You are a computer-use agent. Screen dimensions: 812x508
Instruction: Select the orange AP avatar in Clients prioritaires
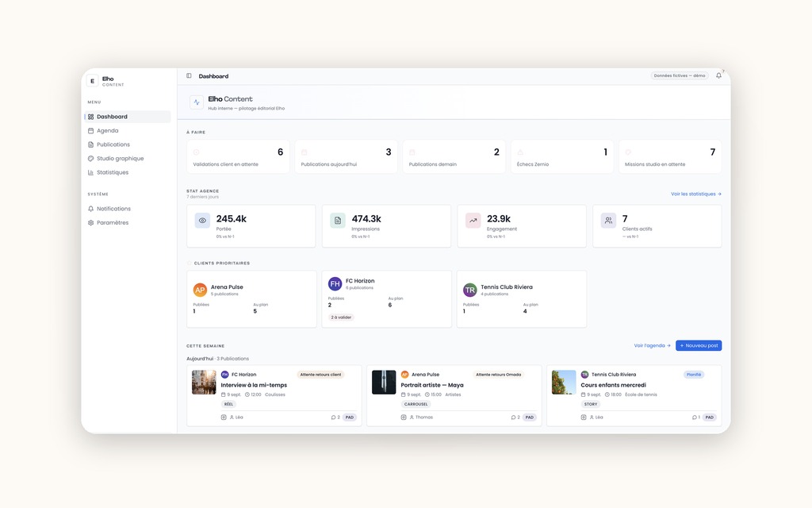(200, 290)
